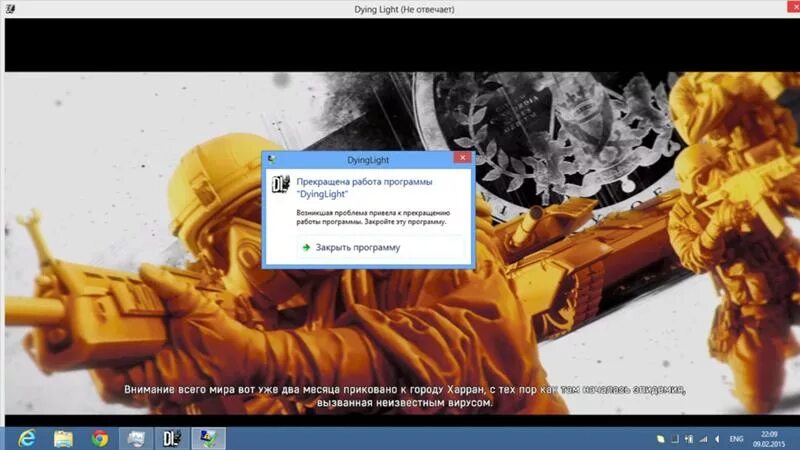Click the 'Dying Light (Не отвечает)' title text
The height and width of the screenshot is (450, 800).
click(404, 9)
